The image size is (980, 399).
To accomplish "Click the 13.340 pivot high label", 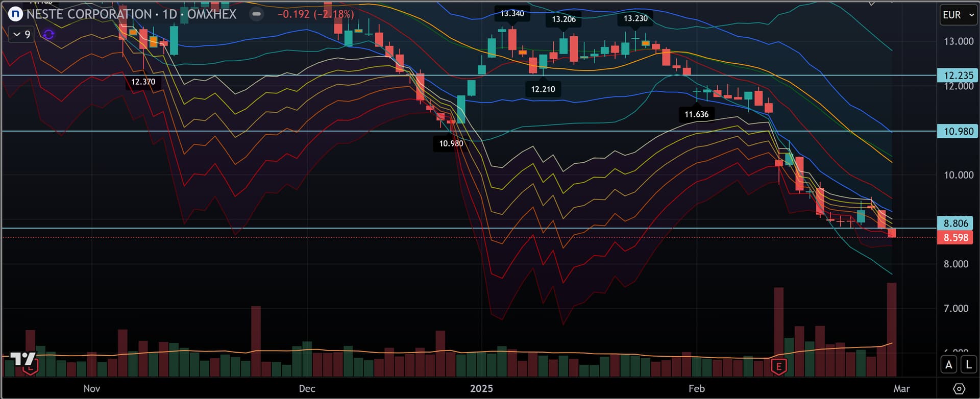I will 512,14.
